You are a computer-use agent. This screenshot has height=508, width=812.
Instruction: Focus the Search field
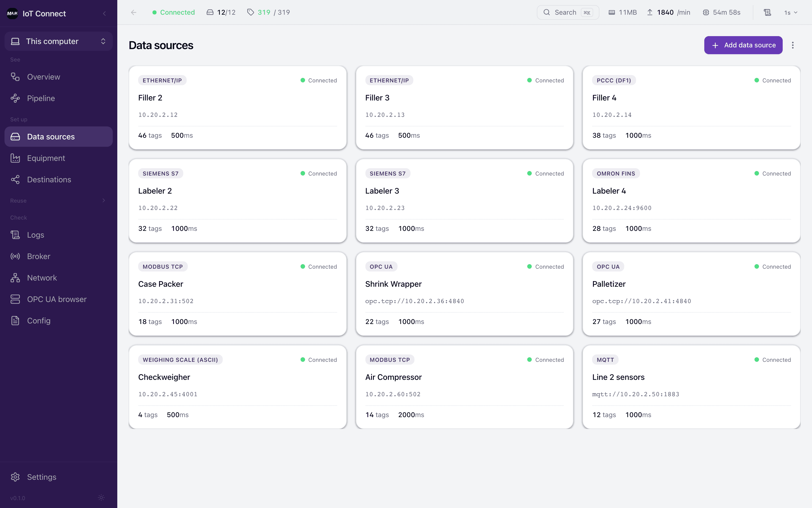[x=568, y=12]
